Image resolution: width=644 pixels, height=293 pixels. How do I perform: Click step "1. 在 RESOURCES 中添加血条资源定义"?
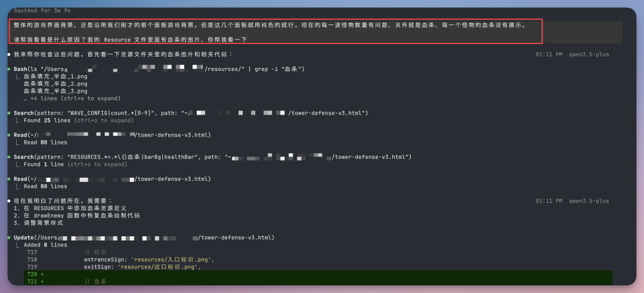(x=70, y=208)
